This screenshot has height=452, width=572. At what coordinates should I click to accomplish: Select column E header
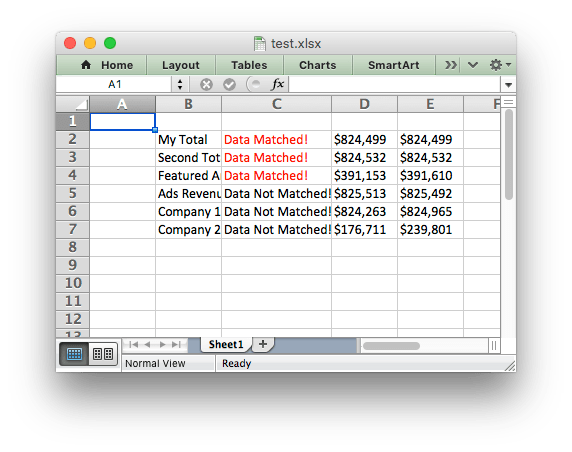pos(430,104)
